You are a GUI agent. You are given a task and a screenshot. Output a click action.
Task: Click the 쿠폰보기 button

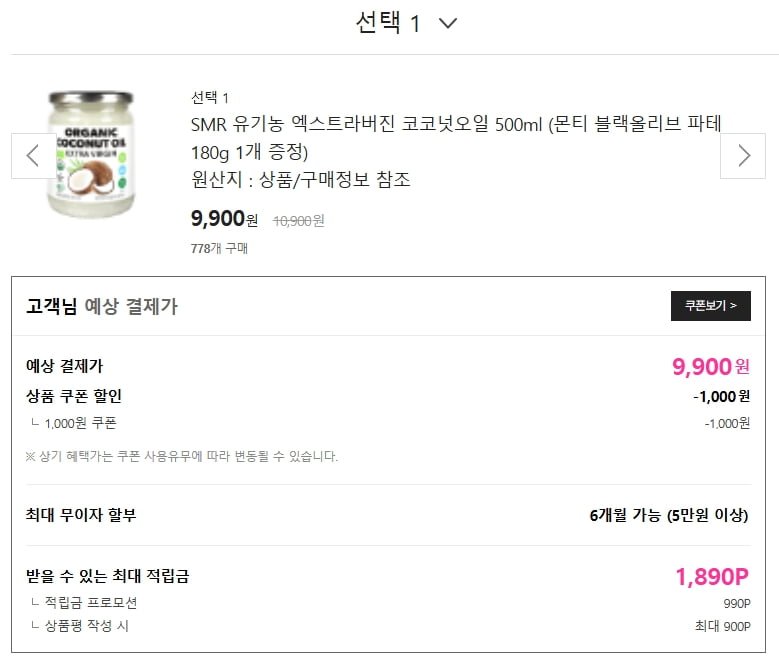pyautogui.click(x=710, y=306)
